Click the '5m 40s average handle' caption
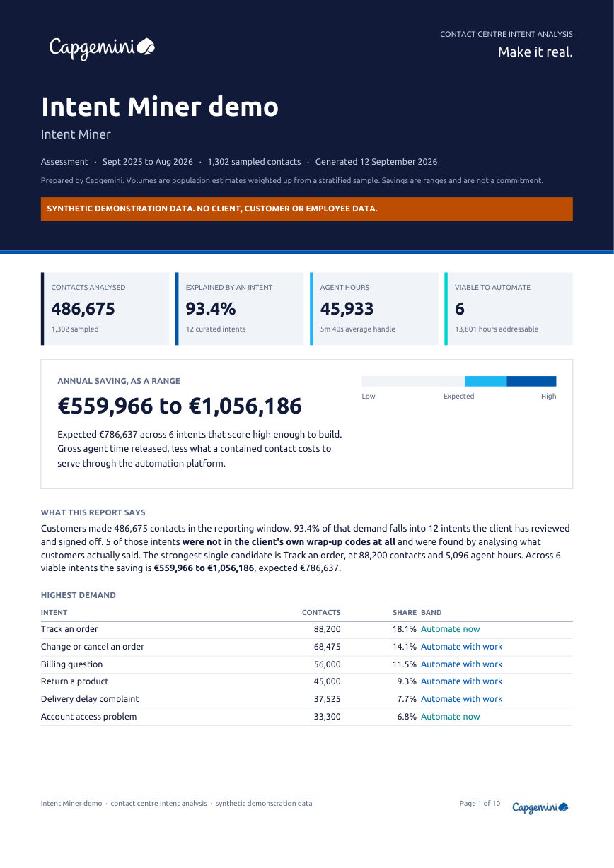Screen dimensions: 614x868 tap(358, 329)
